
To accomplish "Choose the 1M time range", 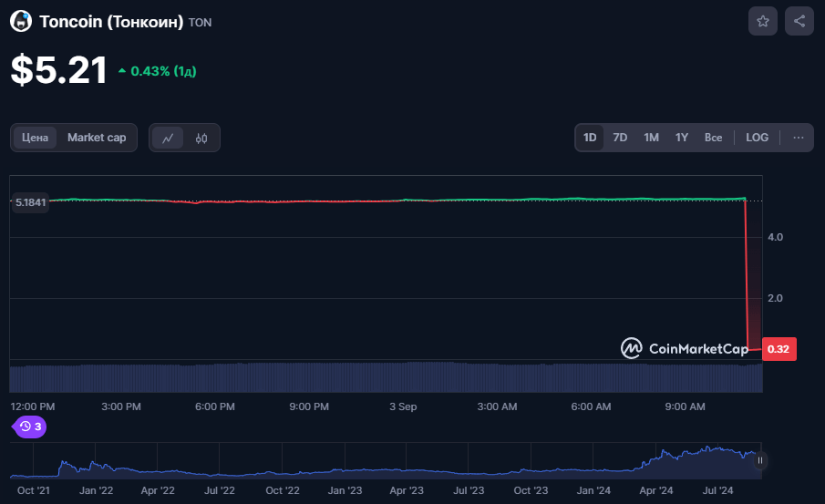I will [651, 138].
